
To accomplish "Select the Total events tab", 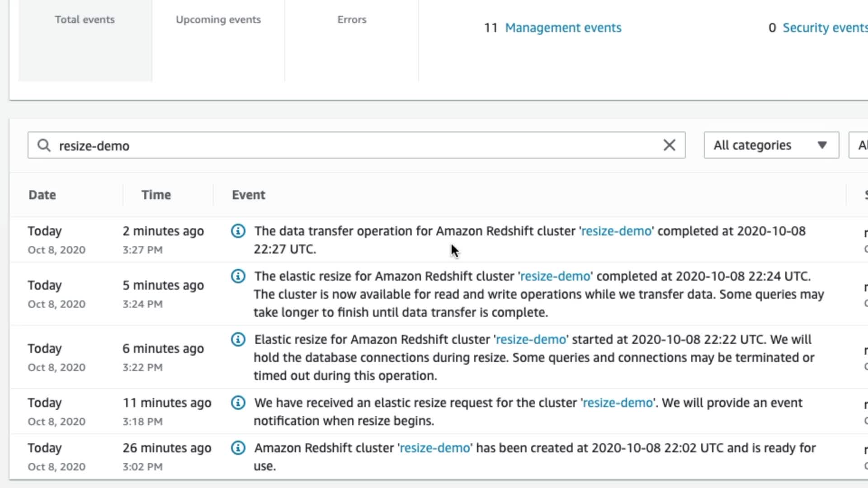I will pyautogui.click(x=85, y=20).
